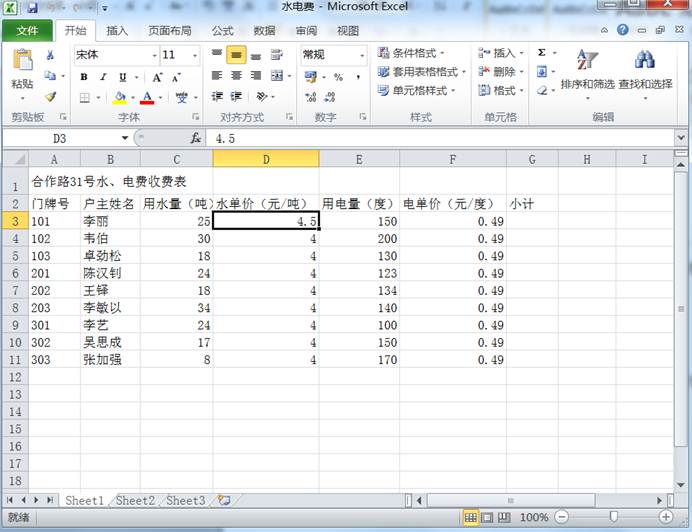
Task: Select cell B3 containing 李丽
Action: tap(109, 221)
